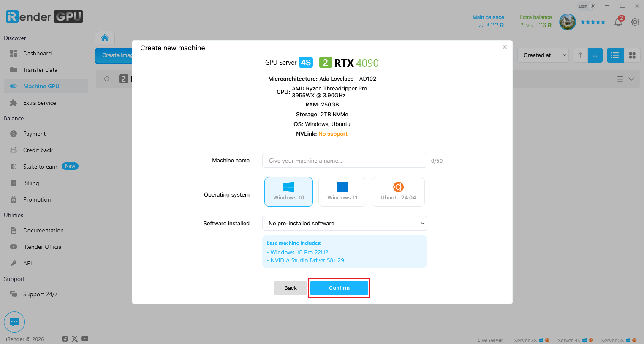Viewport: 644px width, 344px height.
Task: Switch to grid view
Action: [x=632, y=55]
